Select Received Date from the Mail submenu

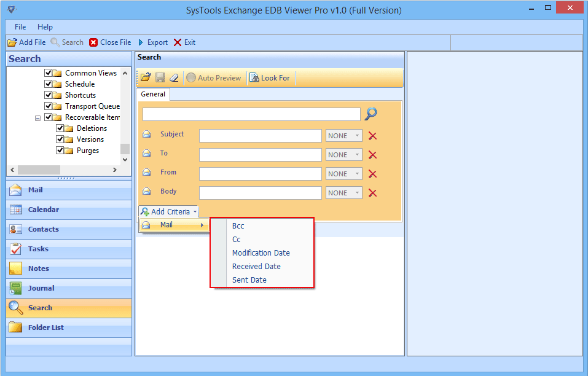point(256,266)
